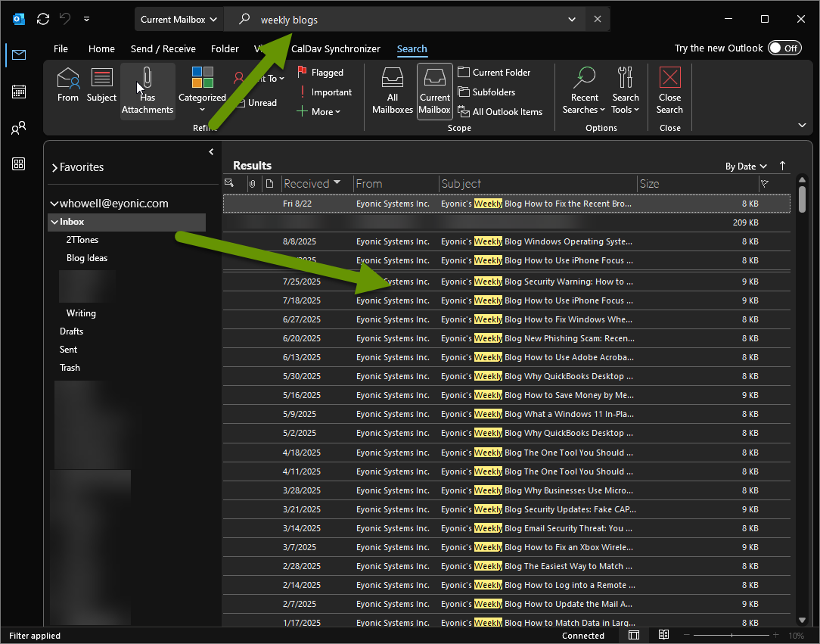Open the Trash folder
Viewport: 820px width, 644px height.
(70, 368)
